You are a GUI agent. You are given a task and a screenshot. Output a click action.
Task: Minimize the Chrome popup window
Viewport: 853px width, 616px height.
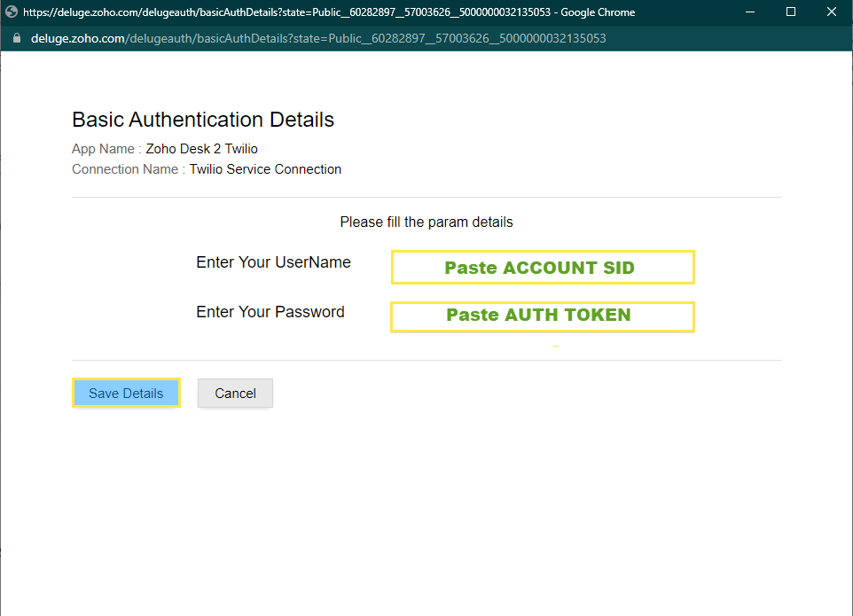pyautogui.click(x=750, y=12)
